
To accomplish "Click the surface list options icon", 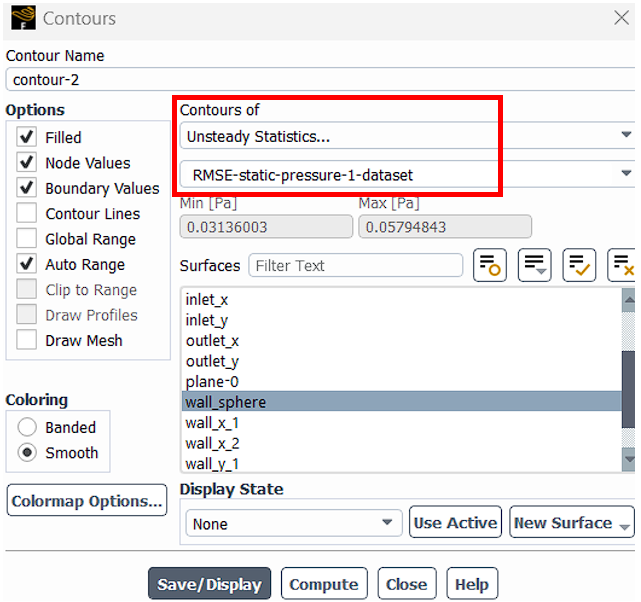I will (534, 265).
